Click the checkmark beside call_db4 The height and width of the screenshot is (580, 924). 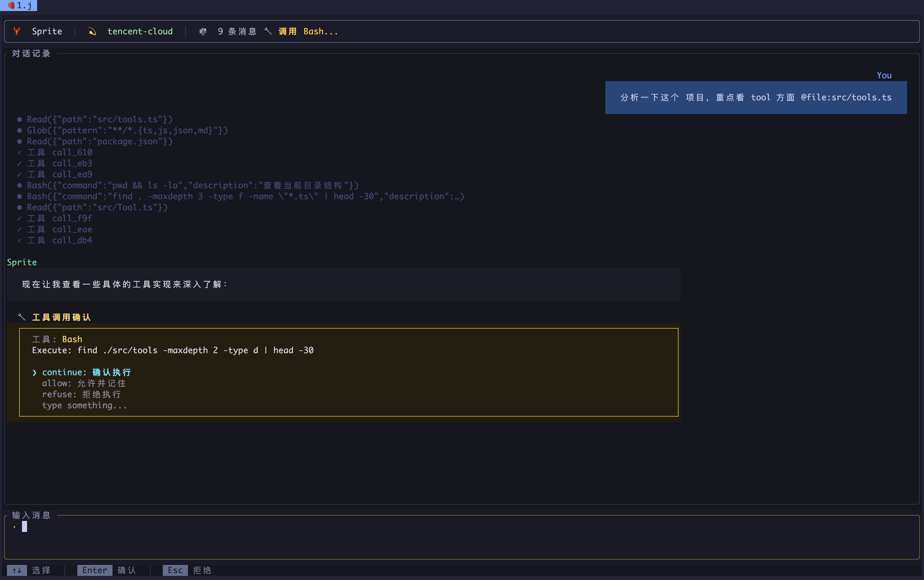pos(19,241)
